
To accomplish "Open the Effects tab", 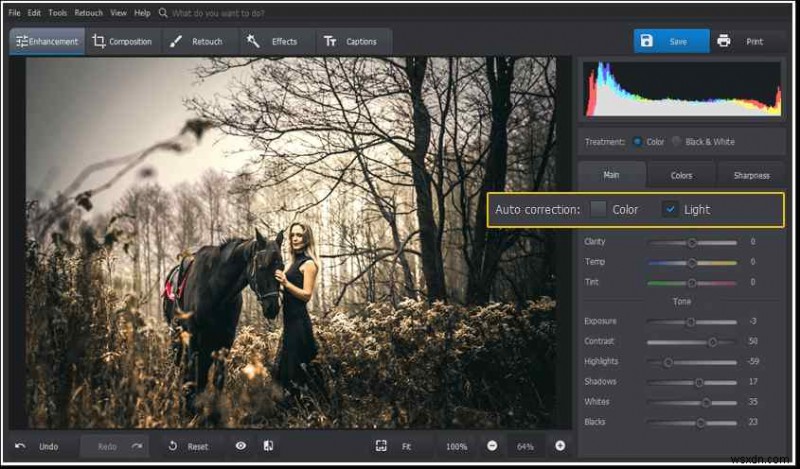I will click(x=277, y=41).
